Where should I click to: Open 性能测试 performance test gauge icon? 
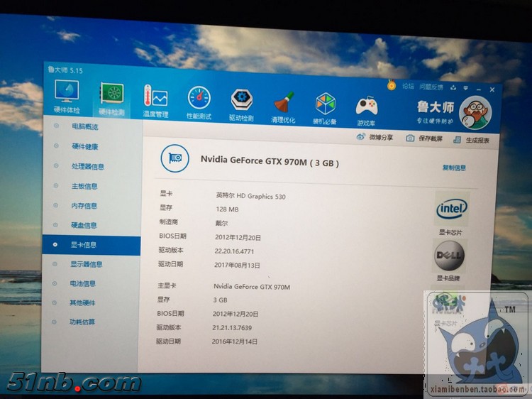coord(199,99)
